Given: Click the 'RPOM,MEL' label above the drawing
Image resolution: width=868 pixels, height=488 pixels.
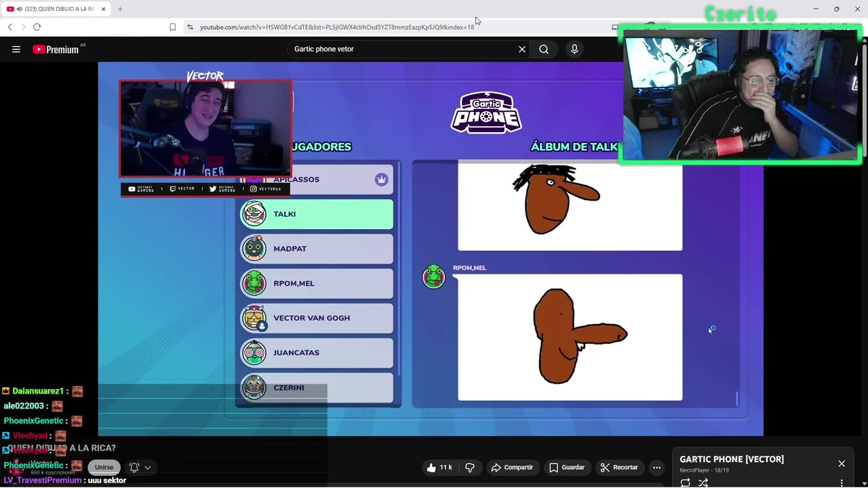Looking at the screenshot, I should [469, 268].
